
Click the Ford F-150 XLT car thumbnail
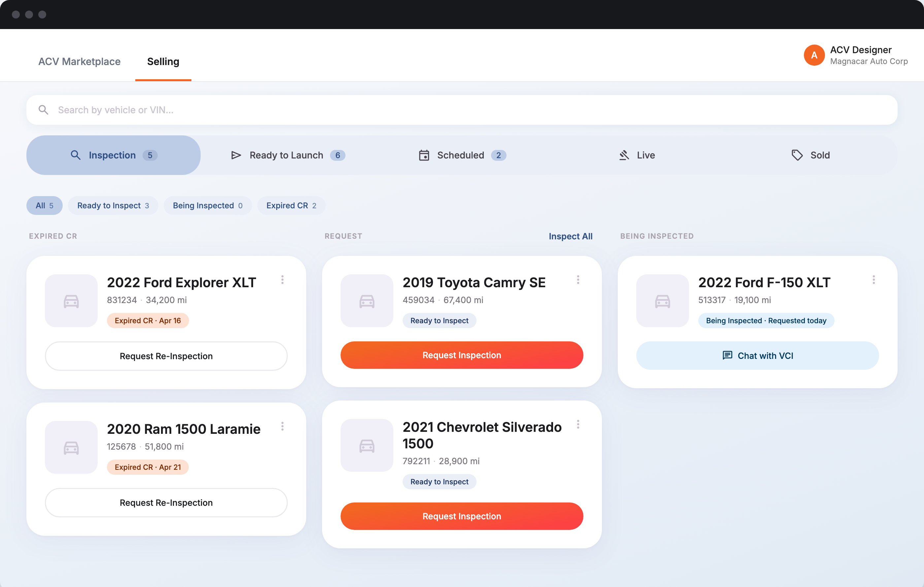pyautogui.click(x=663, y=301)
